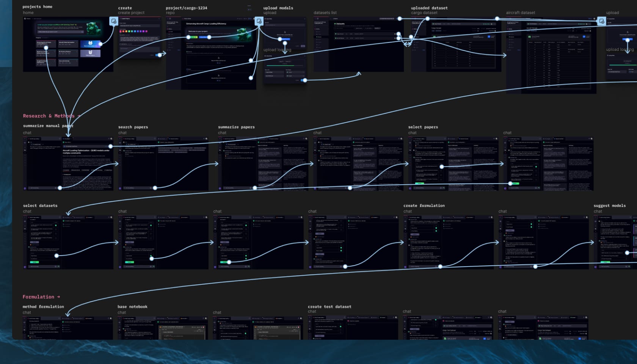Click the 'projects home' section label
Viewport: 637px width, 364px height.
pyautogui.click(x=37, y=6)
